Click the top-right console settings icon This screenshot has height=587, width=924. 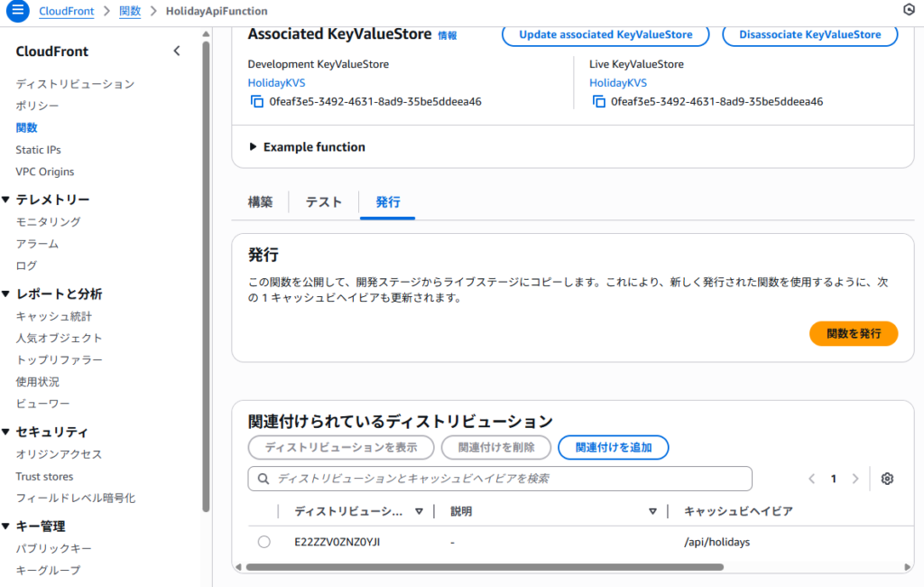(908, 11)
